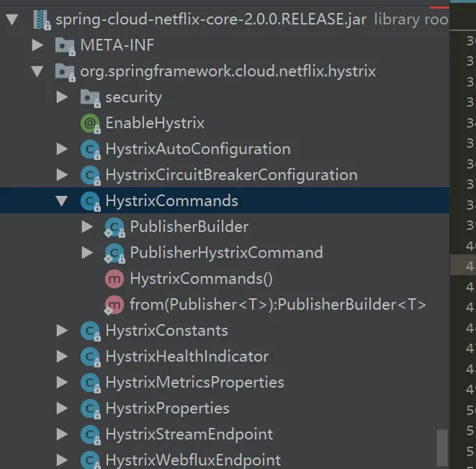Select spring-cloud-netflix-core-2.0.0.RELEASE.jar entry
Viewport: 476px width, 469px height.
tap(211, 19)
